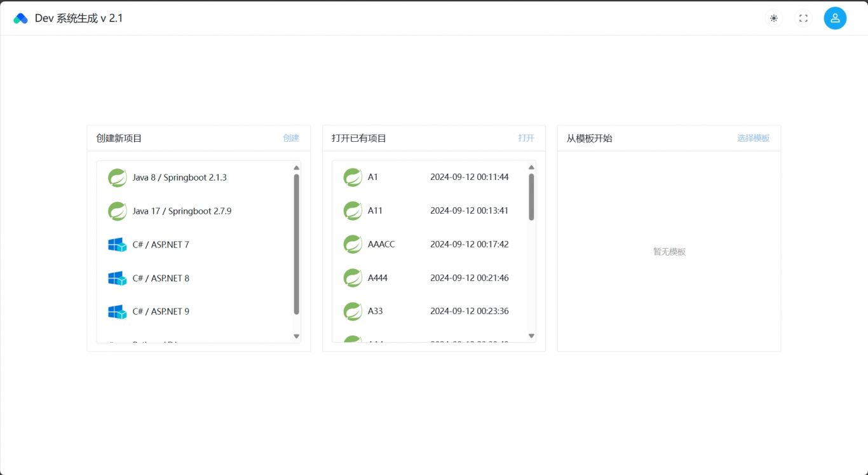Click the 打开 link to open project
The height and width of the screenshot is (475, 868).
click(526, 138)
